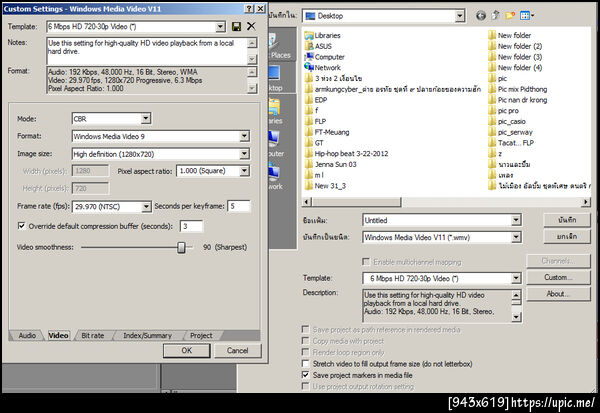Open the view menu icon in Save dialog
Viewport: 600px width, 413px height.
pos(527,16)
